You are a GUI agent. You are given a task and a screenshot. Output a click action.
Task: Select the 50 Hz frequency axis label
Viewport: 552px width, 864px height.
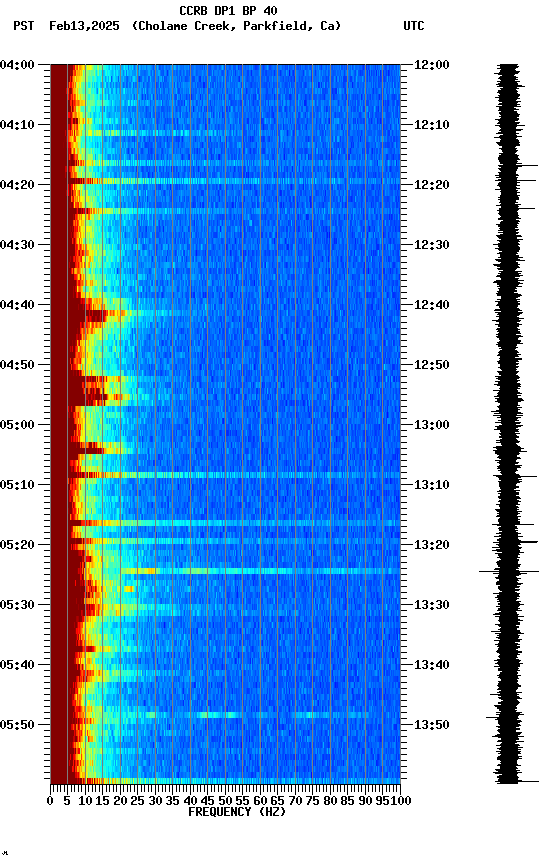coord(225,801)
